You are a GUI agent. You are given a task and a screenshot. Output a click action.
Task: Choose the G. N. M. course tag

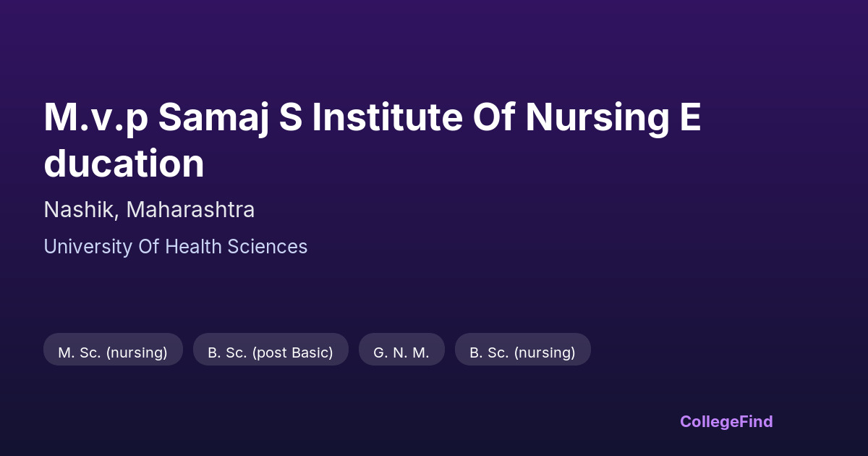[401, 352]
